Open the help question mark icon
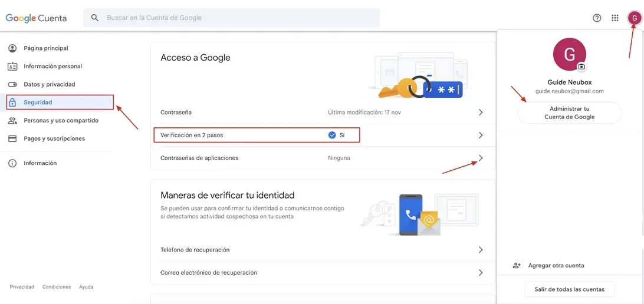 point(597,18)
